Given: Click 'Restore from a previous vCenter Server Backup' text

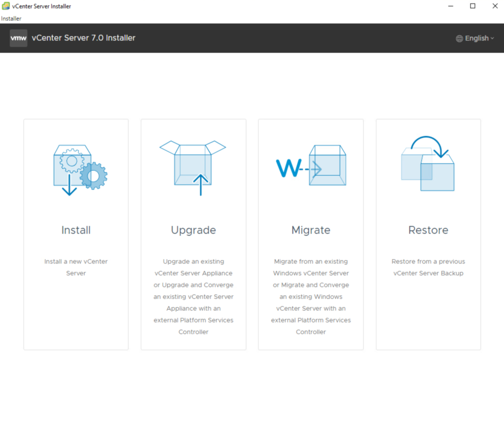Looking at the screenshot, I should (x=428, y=267).
